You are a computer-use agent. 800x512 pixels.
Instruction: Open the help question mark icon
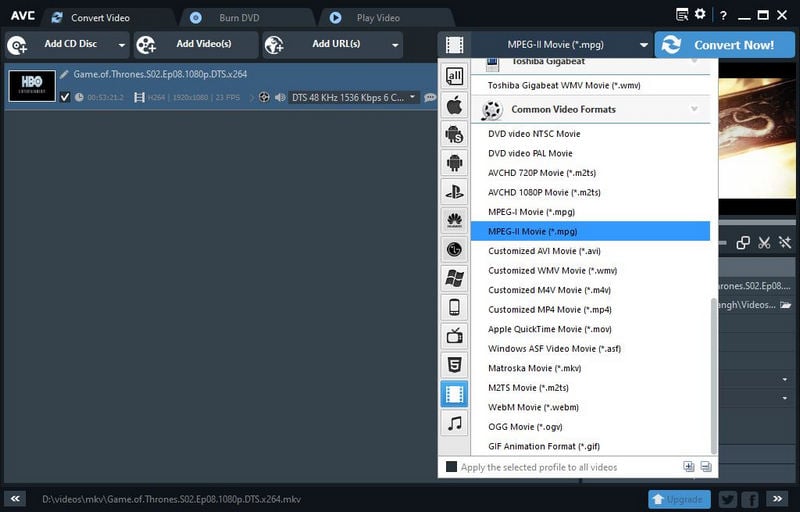click(x=723, y=15)
